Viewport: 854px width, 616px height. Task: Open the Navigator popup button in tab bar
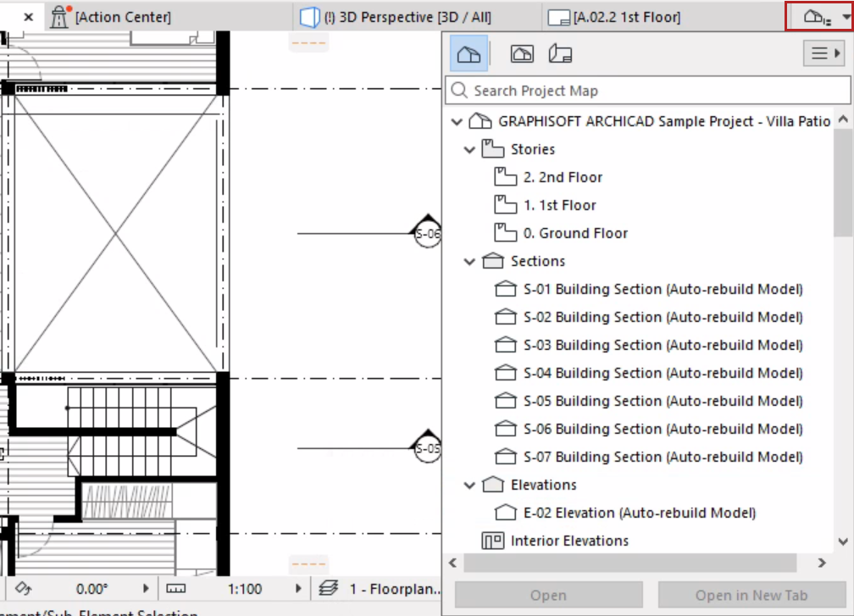pyautogui.click(x=820, y=17)
